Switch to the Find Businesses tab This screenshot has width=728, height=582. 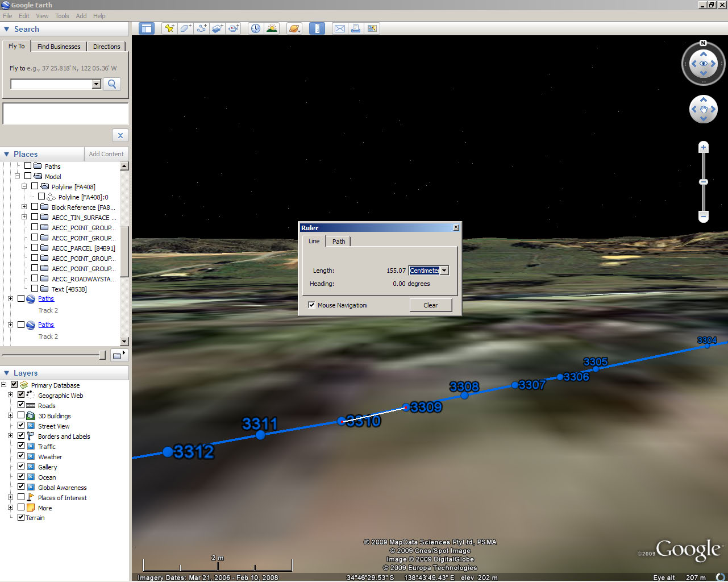pyautogui.click(x=59, y=47)
